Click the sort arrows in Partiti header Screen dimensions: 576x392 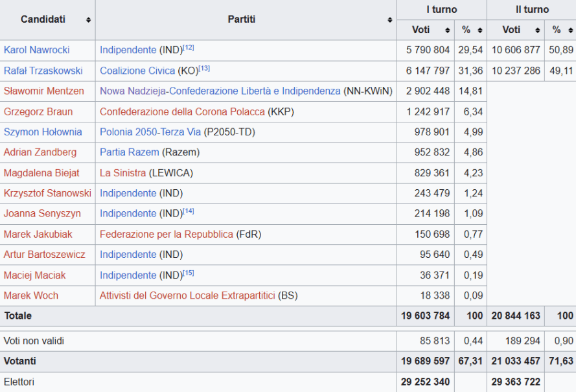click(389, 20)
